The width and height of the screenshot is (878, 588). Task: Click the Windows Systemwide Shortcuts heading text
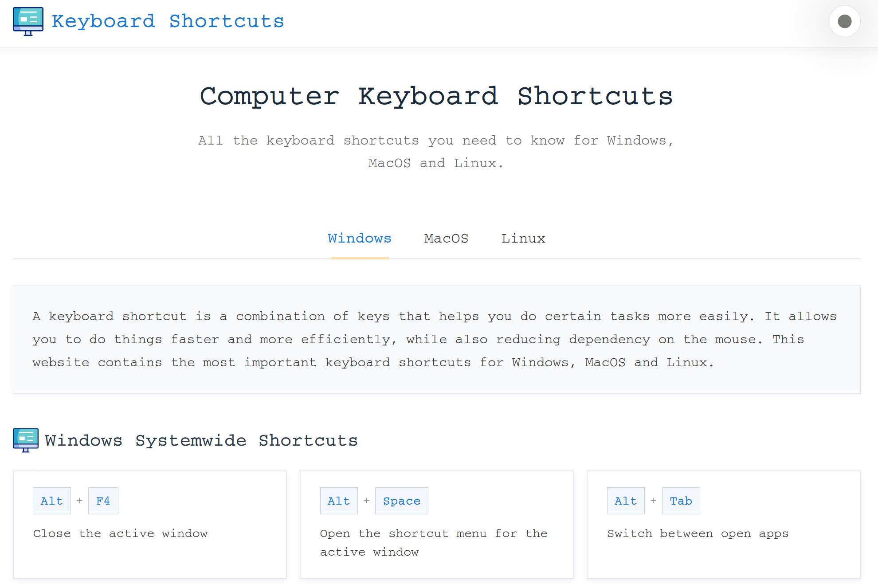point(201,440)
